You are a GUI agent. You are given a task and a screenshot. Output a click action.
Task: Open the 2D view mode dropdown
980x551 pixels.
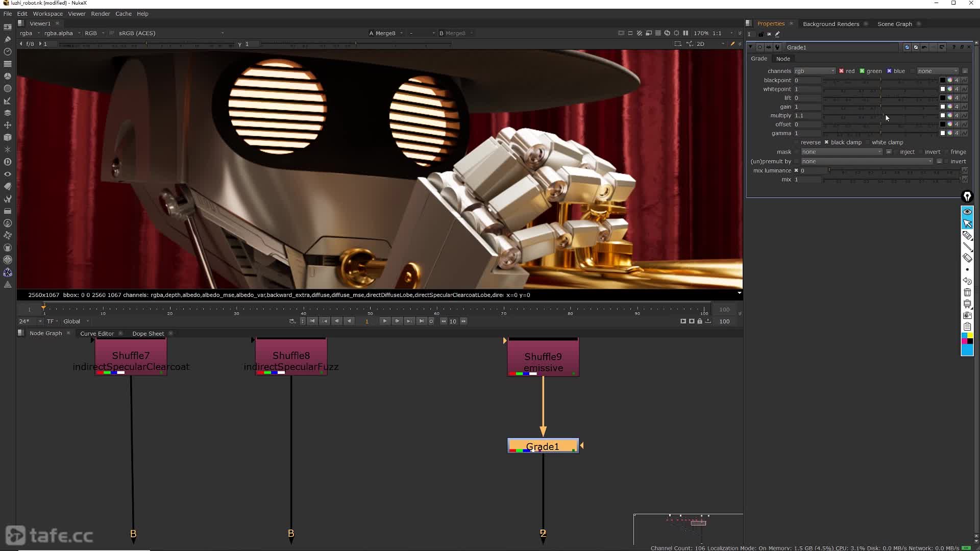tap(710, 44)
